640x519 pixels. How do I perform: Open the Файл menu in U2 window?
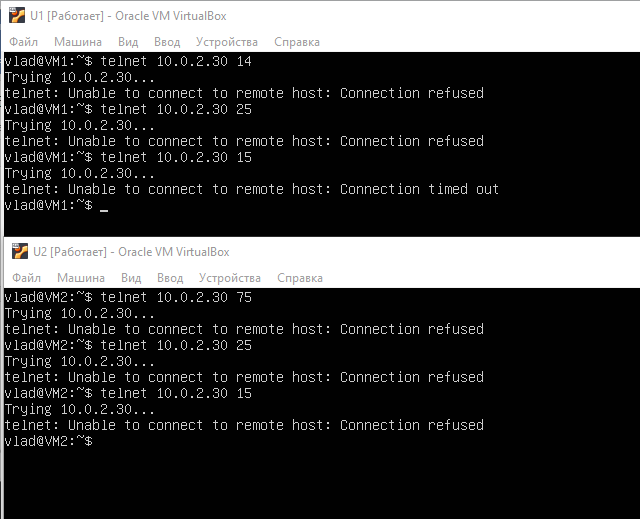click(x=27, y=278)
